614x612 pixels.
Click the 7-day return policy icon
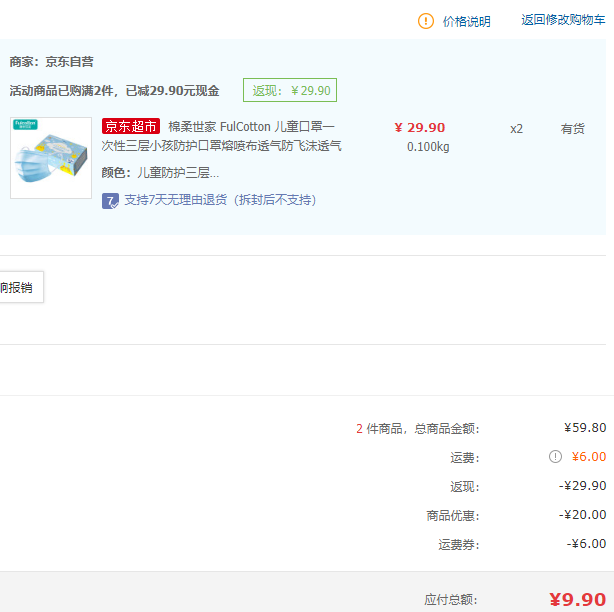click(x=110, y=201)
